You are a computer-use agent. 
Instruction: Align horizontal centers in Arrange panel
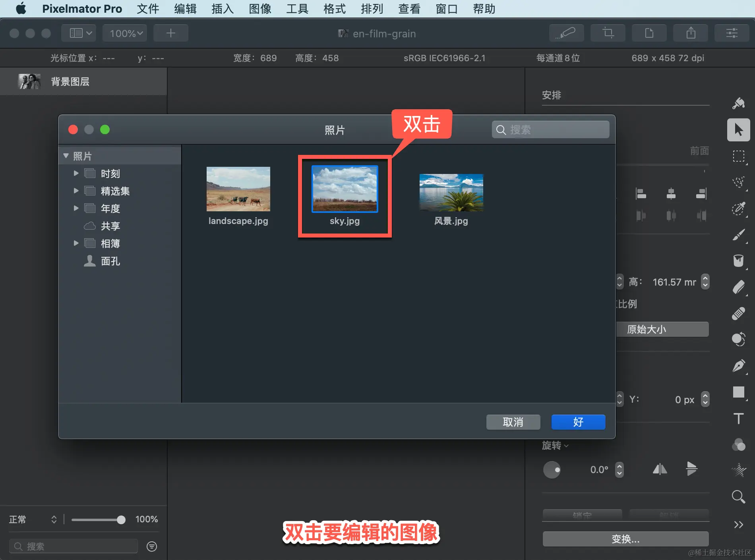671,194
